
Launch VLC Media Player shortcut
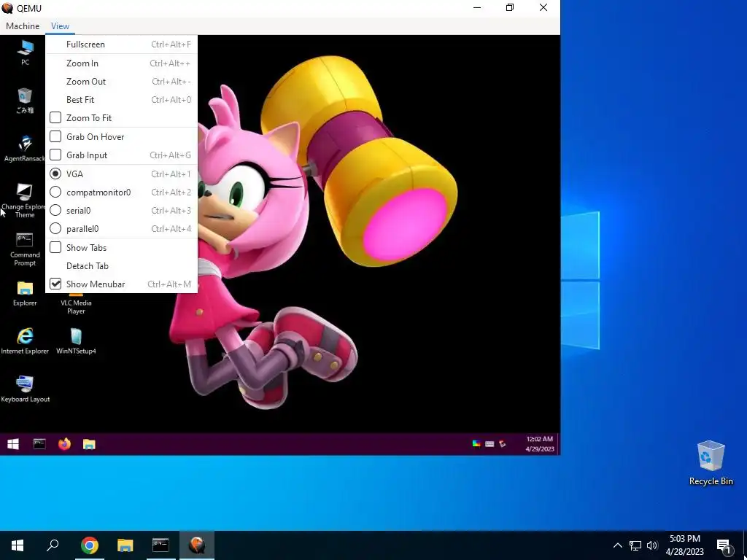point(76,304)
